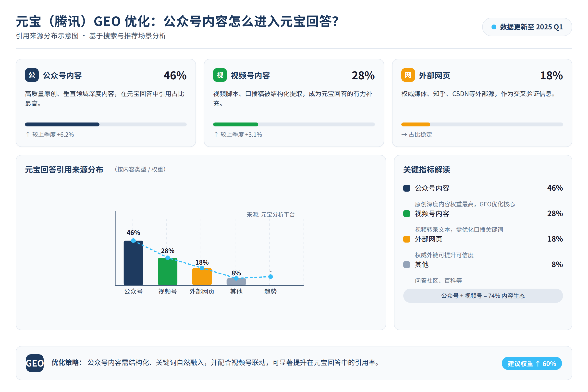
Task: Click the 元宝回答引用来源分布 chart title
Action: click(x=64, y=170)
